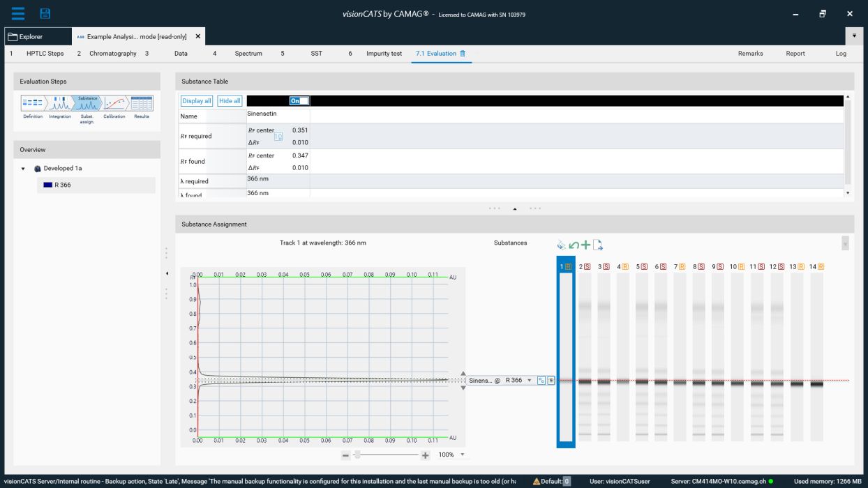Image resolution: width=868 pixels, height=488 pixels.
Task: Click the green plus add substance icon
Action: tap(585, 245)
